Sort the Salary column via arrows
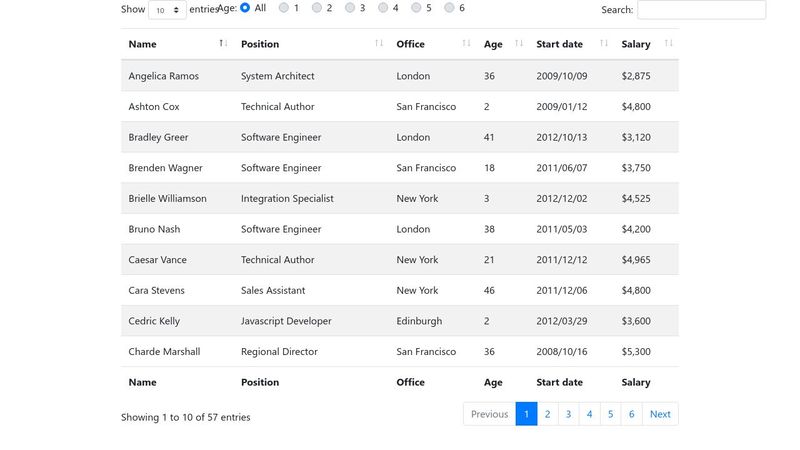800x450 pixels. click(668, 43)
